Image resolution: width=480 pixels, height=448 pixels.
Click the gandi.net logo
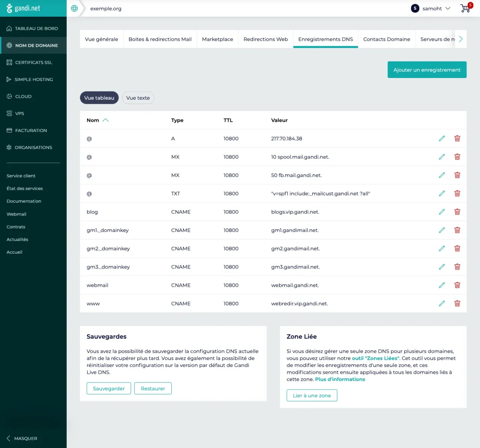(x=24, y=8)
